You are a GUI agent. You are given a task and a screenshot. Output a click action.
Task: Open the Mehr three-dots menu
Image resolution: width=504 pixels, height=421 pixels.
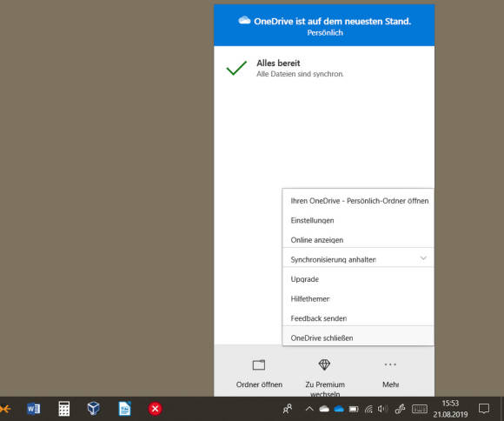coord(390,364)
